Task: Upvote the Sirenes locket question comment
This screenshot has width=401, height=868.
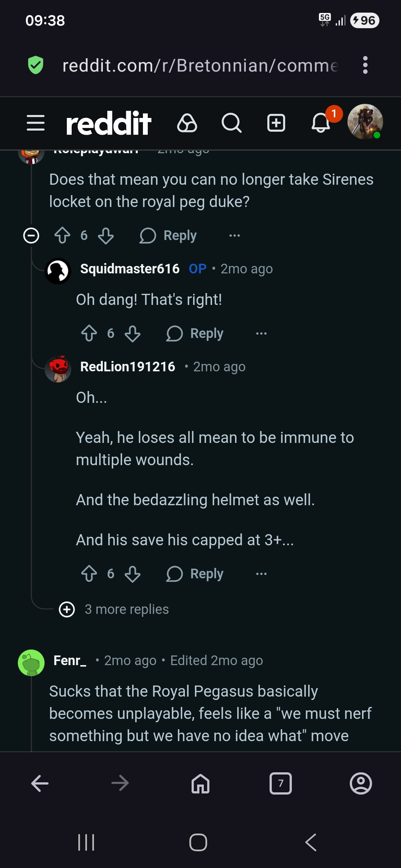Action: (x=62, y=235)
